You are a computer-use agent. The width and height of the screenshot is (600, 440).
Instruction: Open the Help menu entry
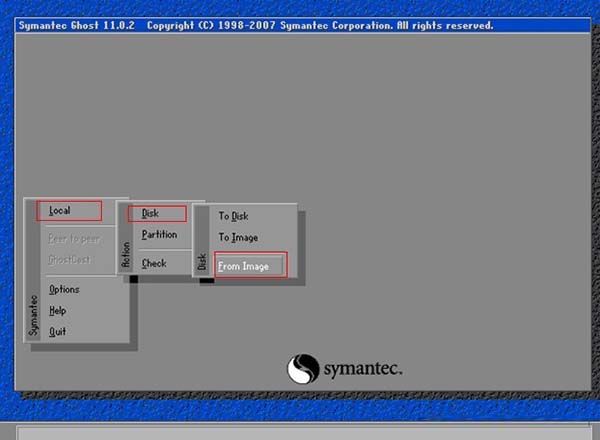(x=57, y=311)
